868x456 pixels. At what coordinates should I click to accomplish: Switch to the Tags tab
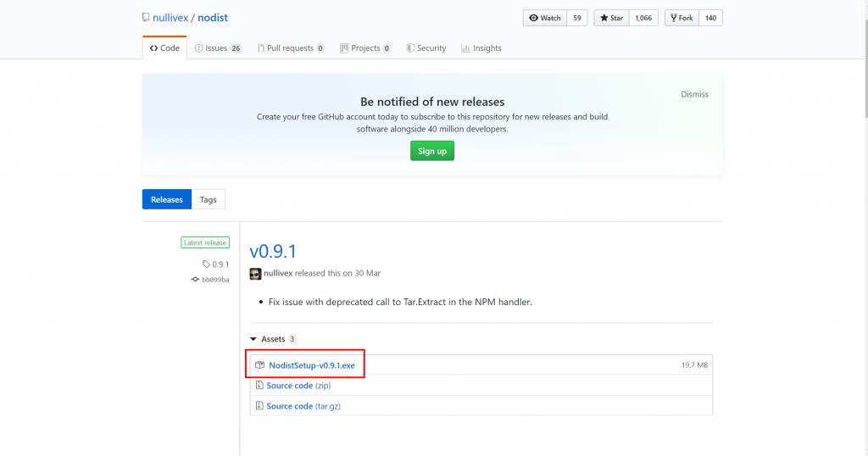click(209, 199)
